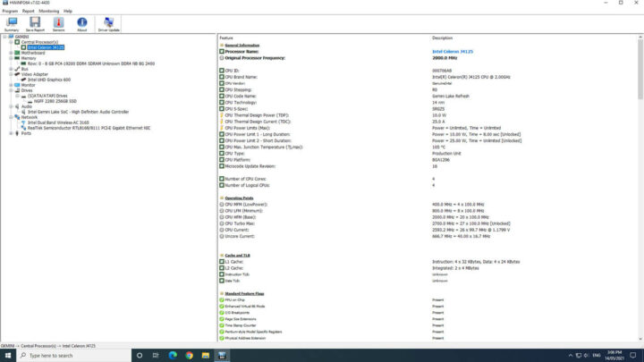The width and height of the screenshot is (644, 362).
Task: Open the Help menu
Action: click(x=68, y=11)
